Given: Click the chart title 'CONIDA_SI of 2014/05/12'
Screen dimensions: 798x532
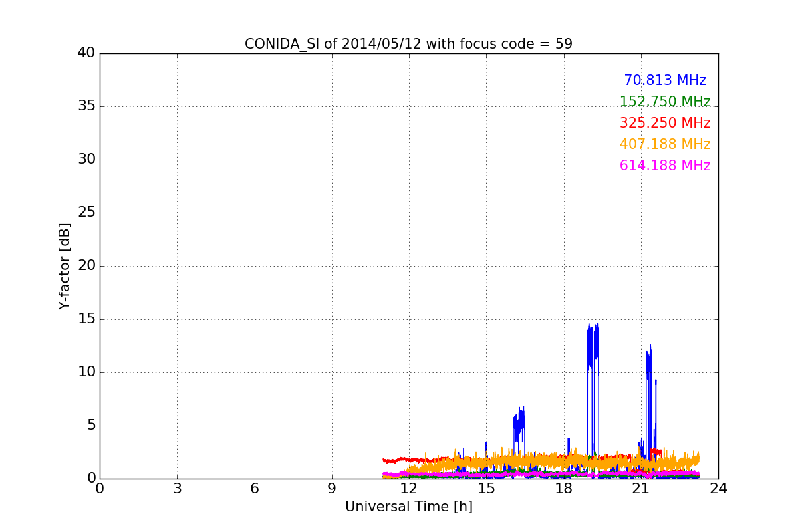Looking at the screenshot, I should click(333, 44).
